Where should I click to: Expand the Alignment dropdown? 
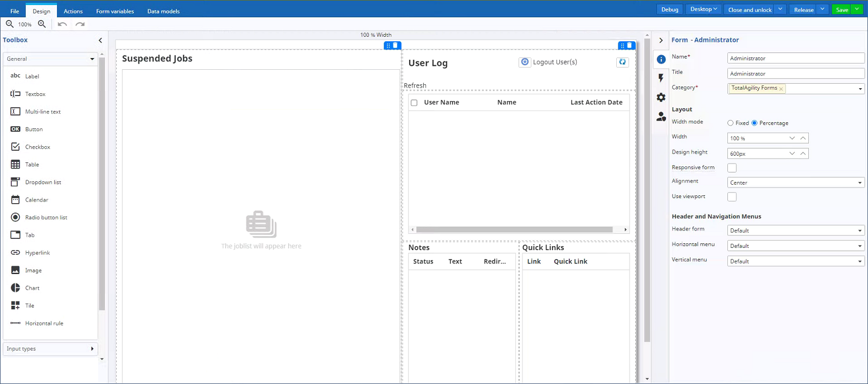pos(796,183)
